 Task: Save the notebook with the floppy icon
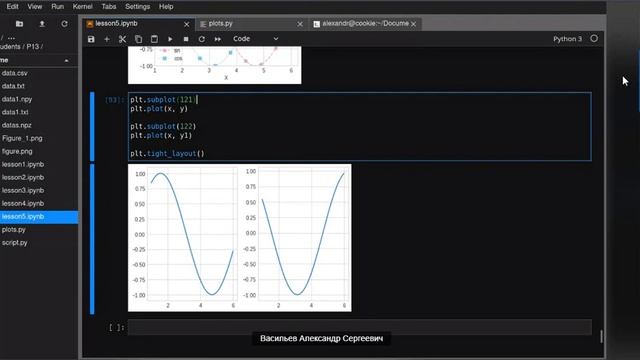point(91,39)
